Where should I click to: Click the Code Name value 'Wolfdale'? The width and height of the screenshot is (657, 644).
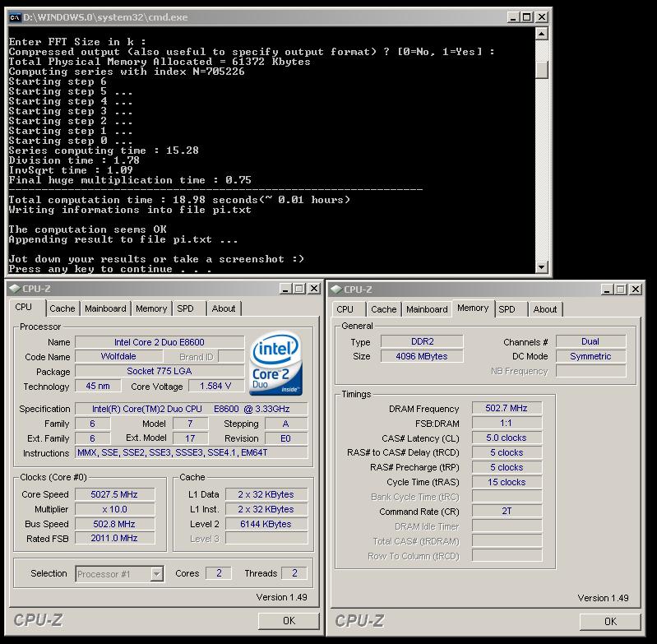[119, 356]
